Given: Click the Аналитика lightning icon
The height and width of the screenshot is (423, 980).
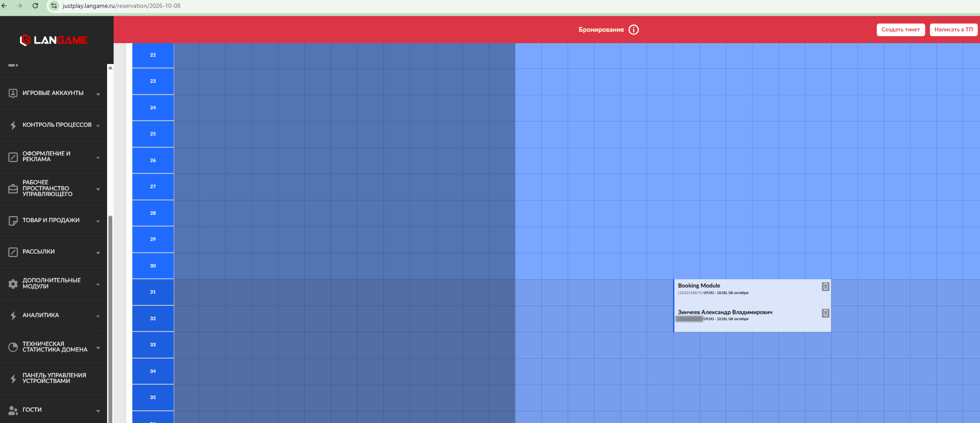Looking at the screenshot, I should [13, 315].
